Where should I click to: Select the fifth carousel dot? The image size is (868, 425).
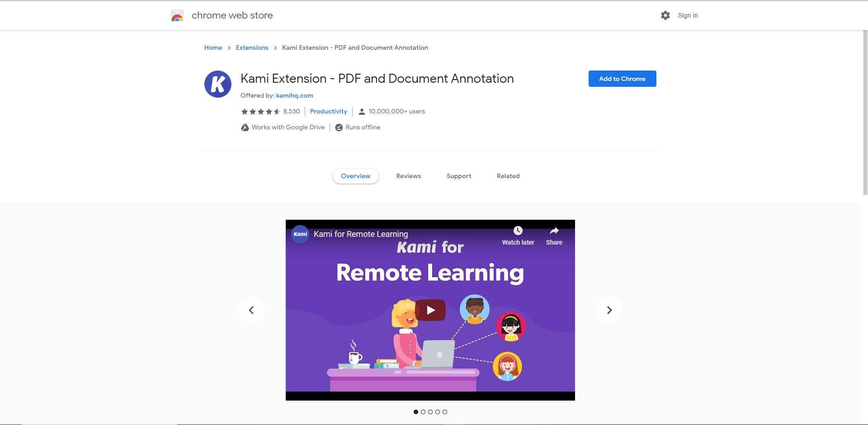click(x=445, y=412)
